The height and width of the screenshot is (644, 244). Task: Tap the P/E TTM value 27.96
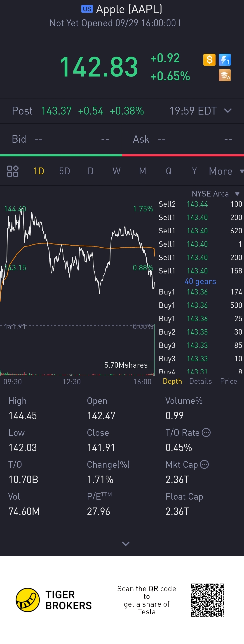pos(98,512)
